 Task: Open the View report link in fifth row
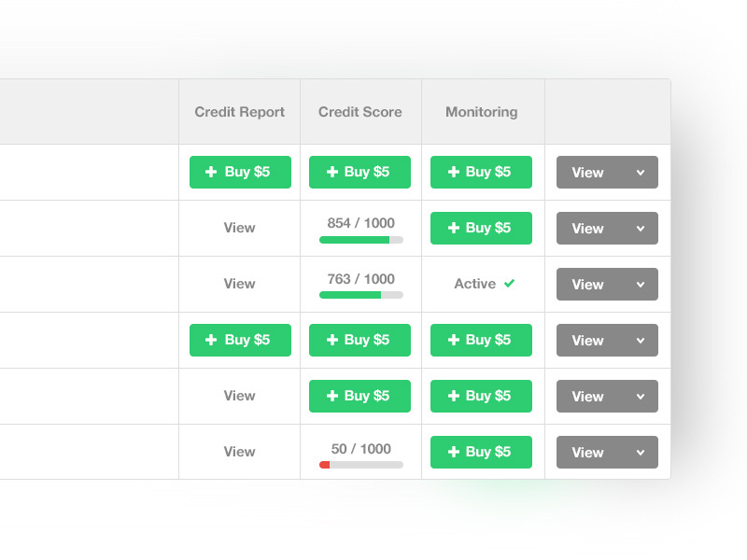click(x=239, y=396)
